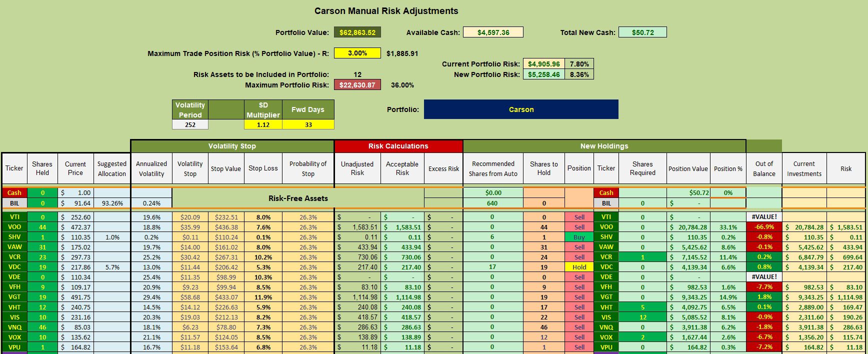Image resolution: width=868 pixels, height=354 pixels.
Task: Select the Volatility Period value 252
Action: (190, 124)
